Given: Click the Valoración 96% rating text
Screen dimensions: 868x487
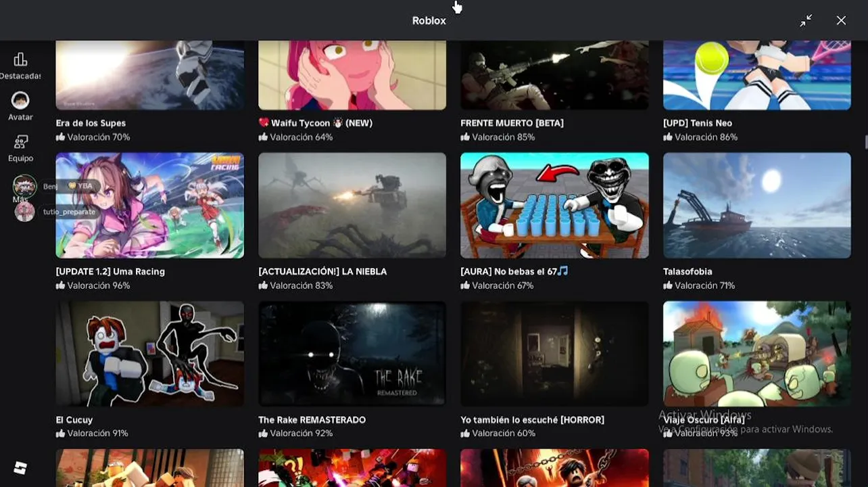Looking at the screenshot, I should point(98,285).
